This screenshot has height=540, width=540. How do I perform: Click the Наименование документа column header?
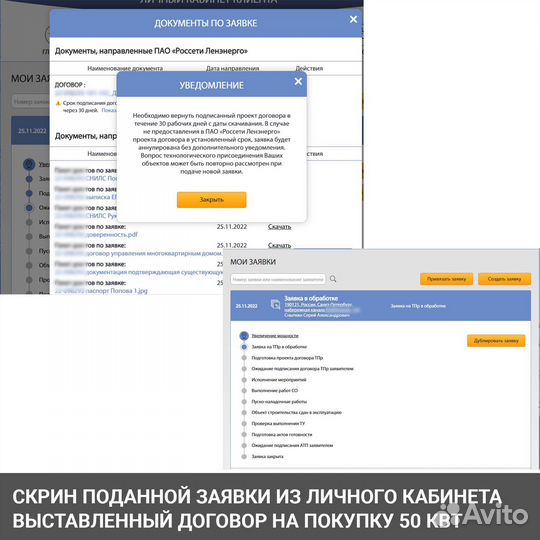point(125,68)
